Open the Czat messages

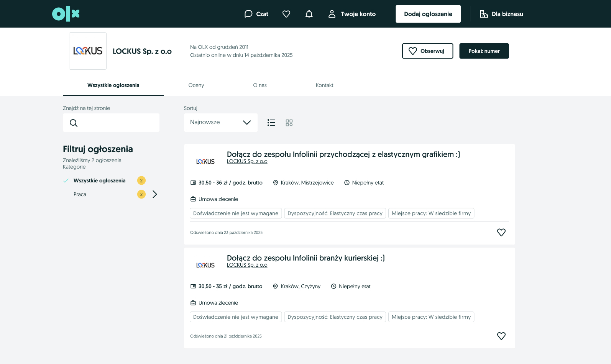point(256,14)
